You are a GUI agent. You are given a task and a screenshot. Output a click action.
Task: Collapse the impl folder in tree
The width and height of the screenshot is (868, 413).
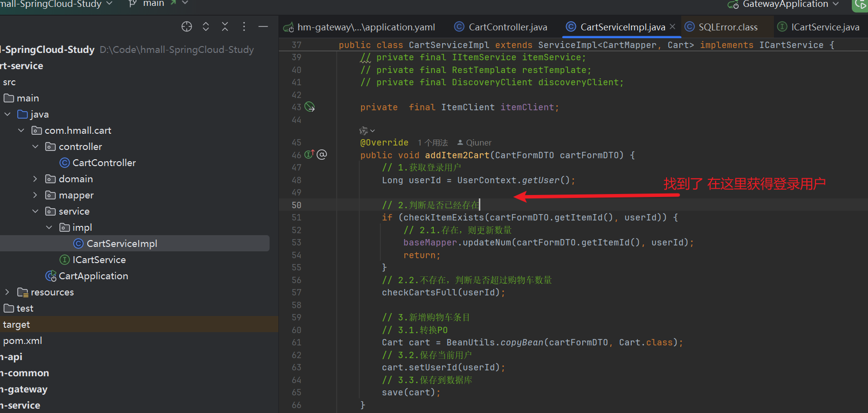pos(49,228)
